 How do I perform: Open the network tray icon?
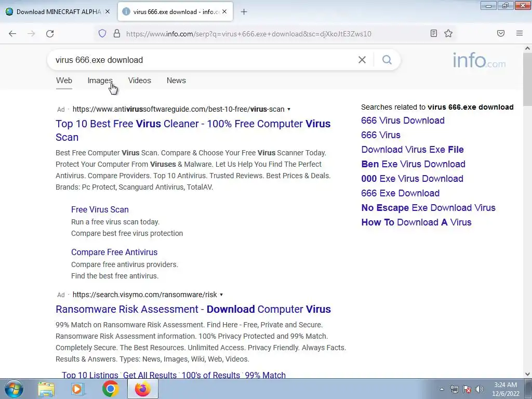pyautogui.click(x=454, y=389)
